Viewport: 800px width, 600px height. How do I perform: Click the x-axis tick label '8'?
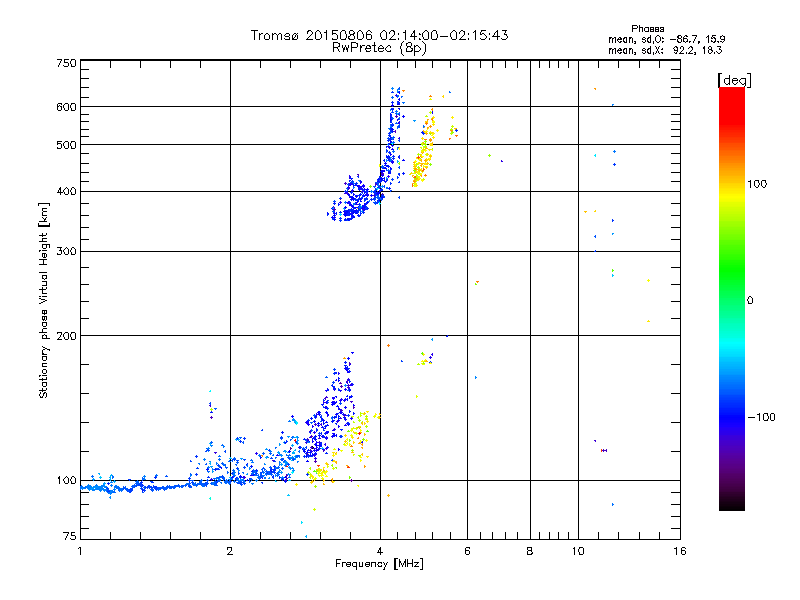[x=530, y=551]
